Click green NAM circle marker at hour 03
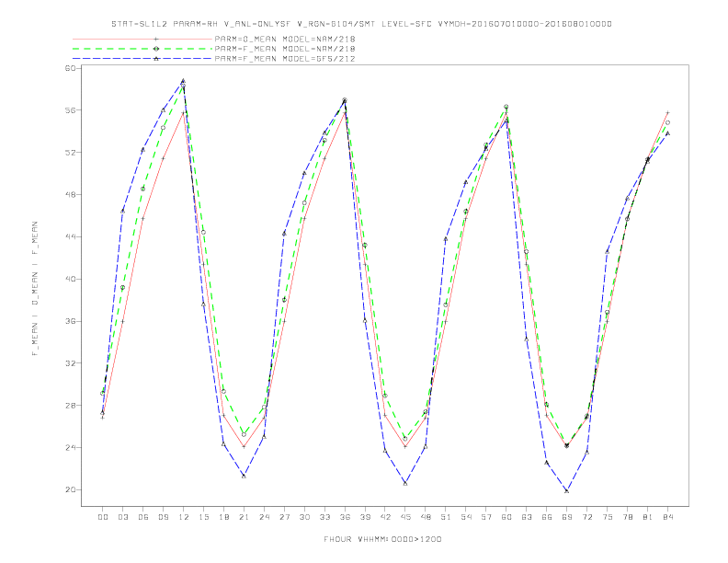The height and width of the screenshot is (563, 728). pos(122,288)
